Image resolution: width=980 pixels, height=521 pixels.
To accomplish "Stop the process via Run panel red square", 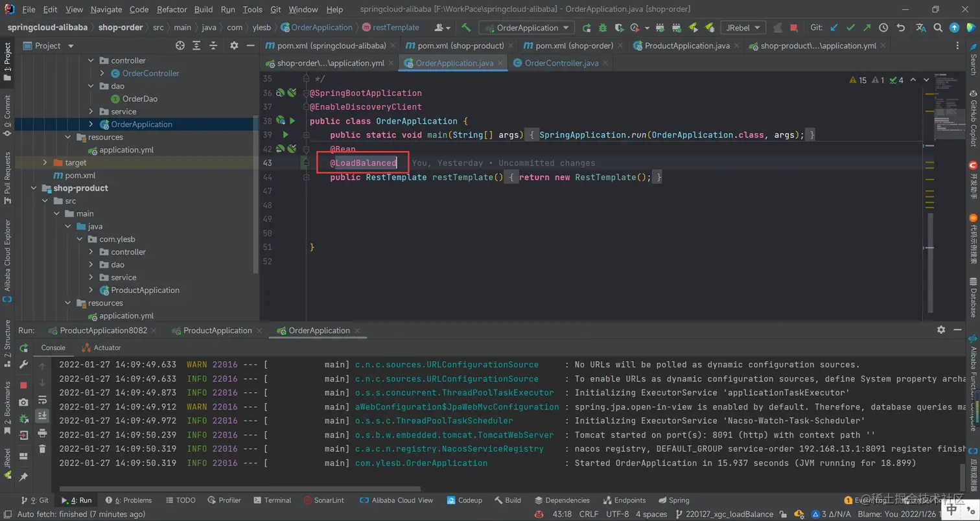I will coord(23,385).
